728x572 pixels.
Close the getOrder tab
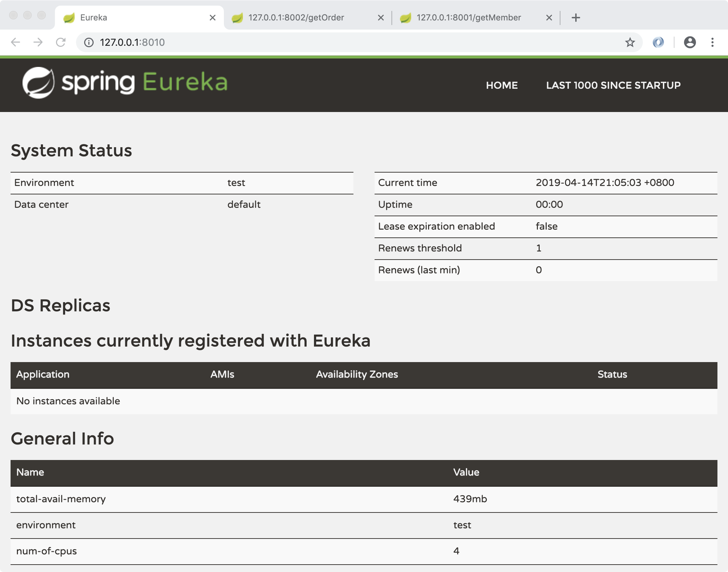381,18
